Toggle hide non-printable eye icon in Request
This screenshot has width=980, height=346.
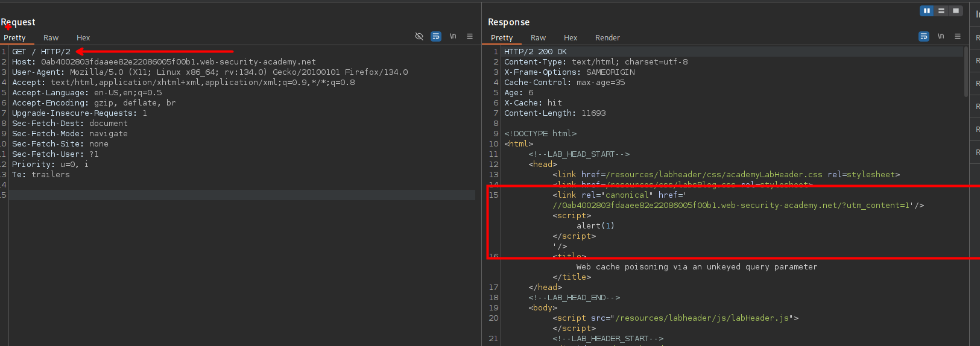coord(419,37)
